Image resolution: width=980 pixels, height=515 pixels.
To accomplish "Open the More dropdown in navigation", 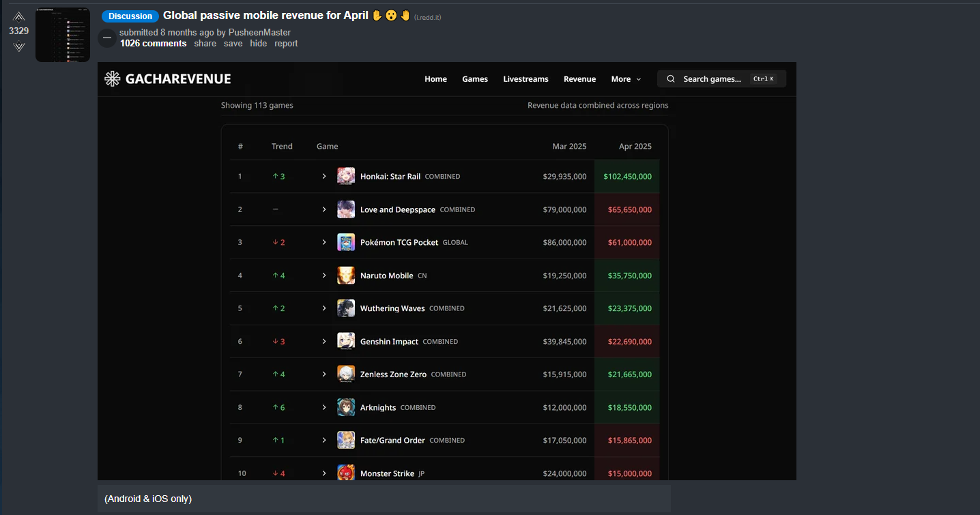I will pos(626,79).
